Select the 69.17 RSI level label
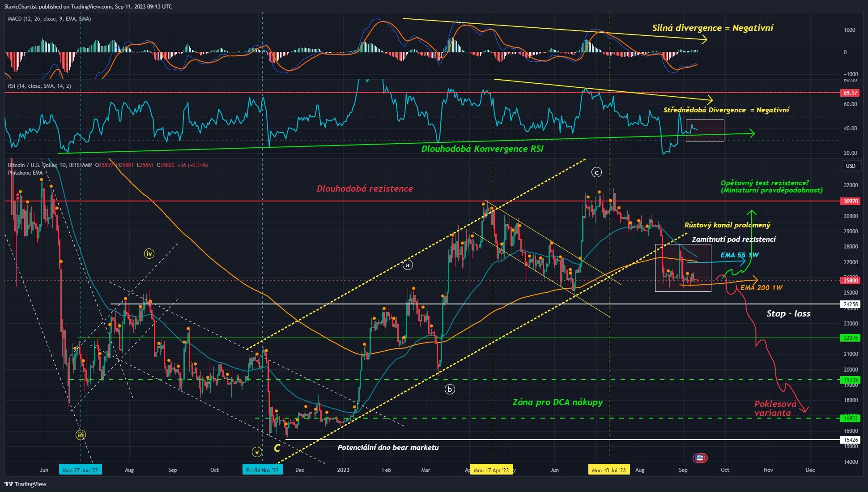The width and height of the screenshot is (868, 492). (x=851, y=93)
